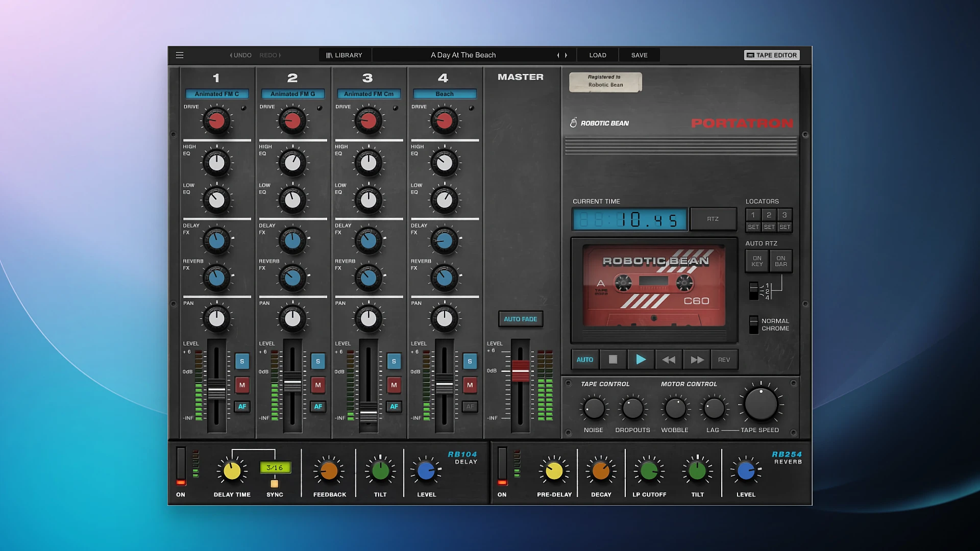Solo track 4 with S button
The width and height of the screenshot is (980, 551).
470,361
